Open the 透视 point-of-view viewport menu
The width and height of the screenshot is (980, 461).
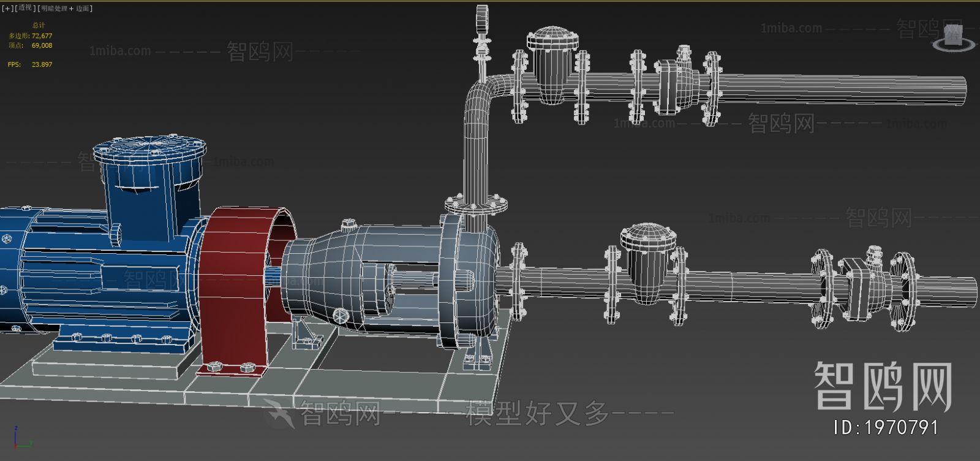[x=24, y=9]
